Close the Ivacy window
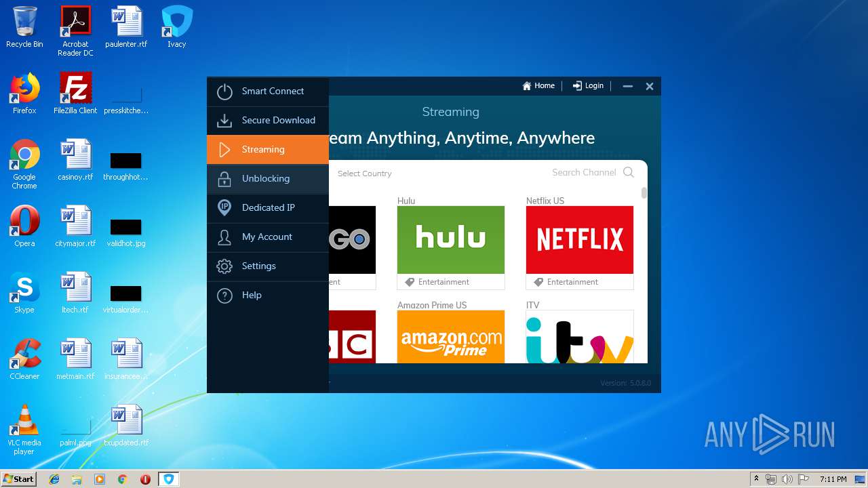 click(x=650, y=86)
